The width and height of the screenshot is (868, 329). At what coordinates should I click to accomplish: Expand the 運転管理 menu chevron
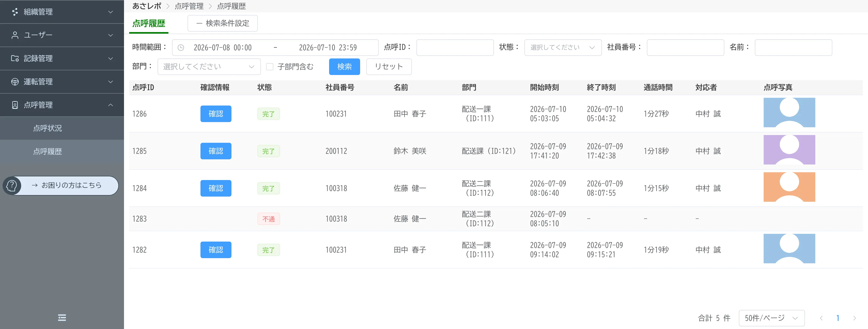pos(111,82)
